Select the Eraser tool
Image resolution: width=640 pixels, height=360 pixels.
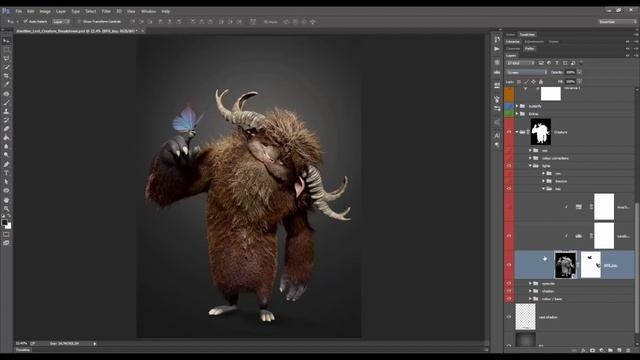coord(6,129)
